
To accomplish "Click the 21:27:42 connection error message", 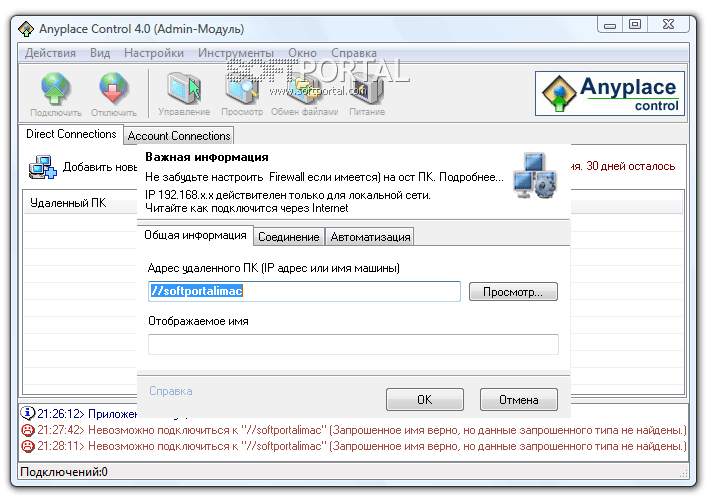I will pyautogui.click(x=362, y=430).
